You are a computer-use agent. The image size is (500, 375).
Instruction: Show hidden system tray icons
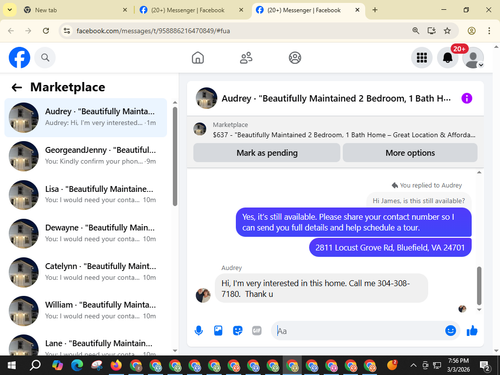[x=413, y=365]
